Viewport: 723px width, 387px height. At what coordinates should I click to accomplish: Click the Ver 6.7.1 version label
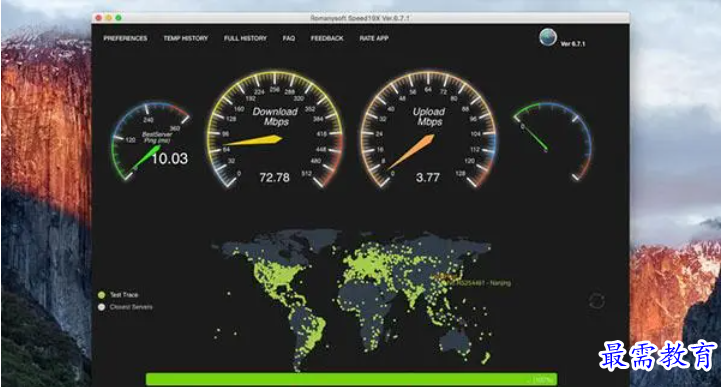tap(573, 44)
